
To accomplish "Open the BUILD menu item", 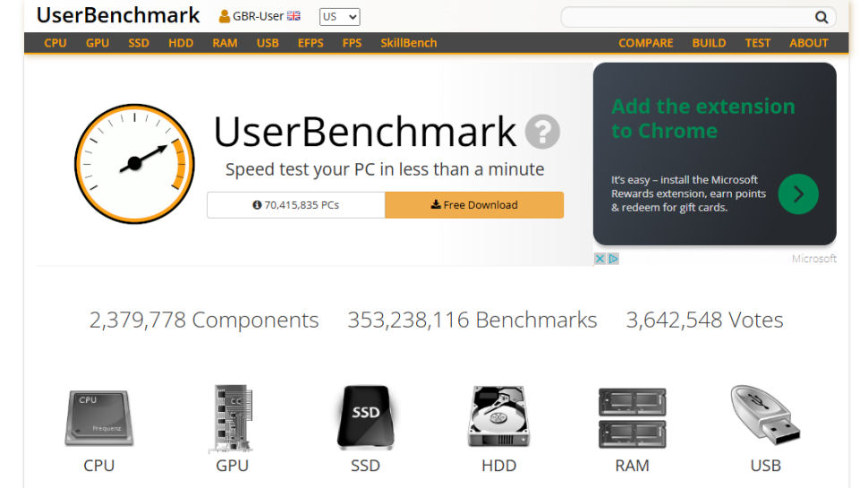I will [709, 43].
